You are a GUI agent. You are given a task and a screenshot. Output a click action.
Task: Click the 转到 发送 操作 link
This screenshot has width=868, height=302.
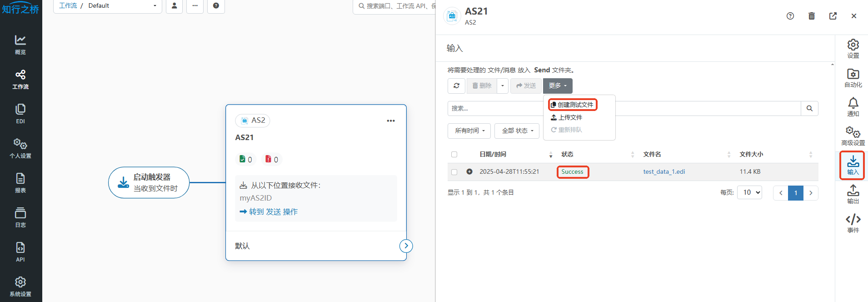pos(269,211)
